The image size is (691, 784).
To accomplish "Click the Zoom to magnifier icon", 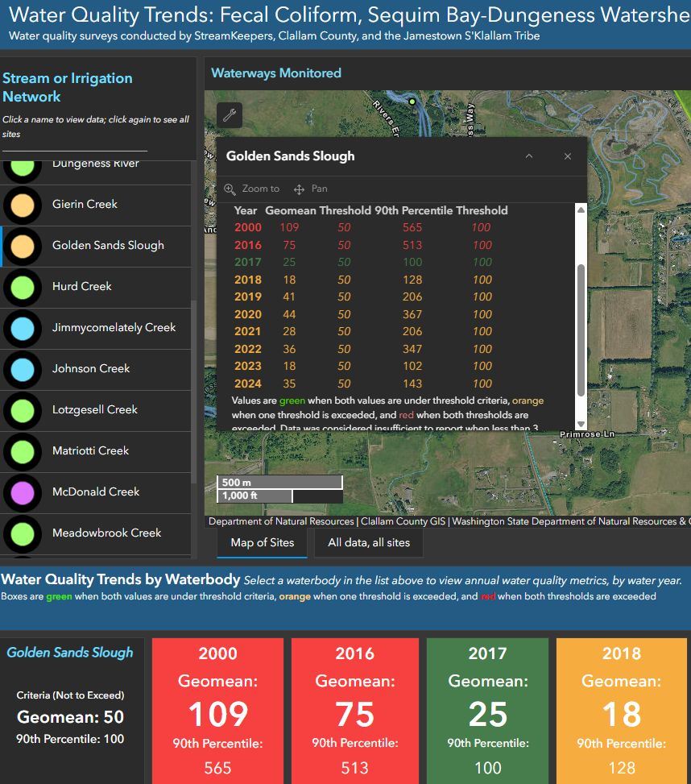I will tap(230, 189).
